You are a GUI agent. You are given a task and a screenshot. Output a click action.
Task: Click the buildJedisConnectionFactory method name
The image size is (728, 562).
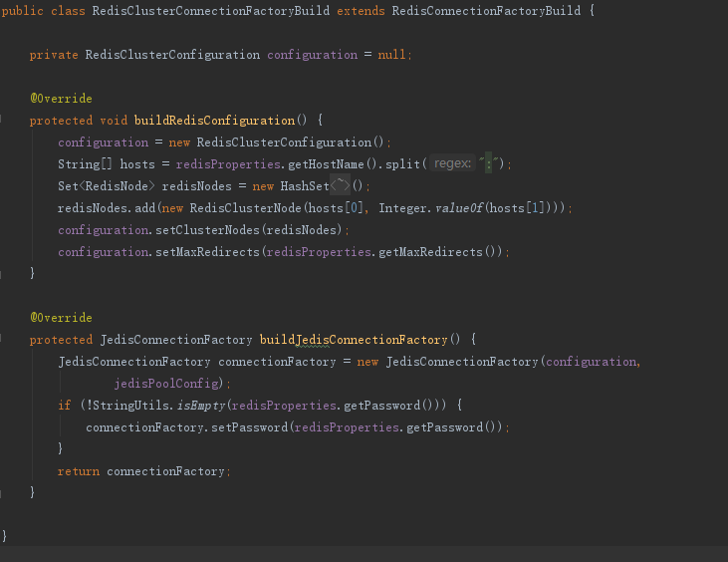coord(354,340)
